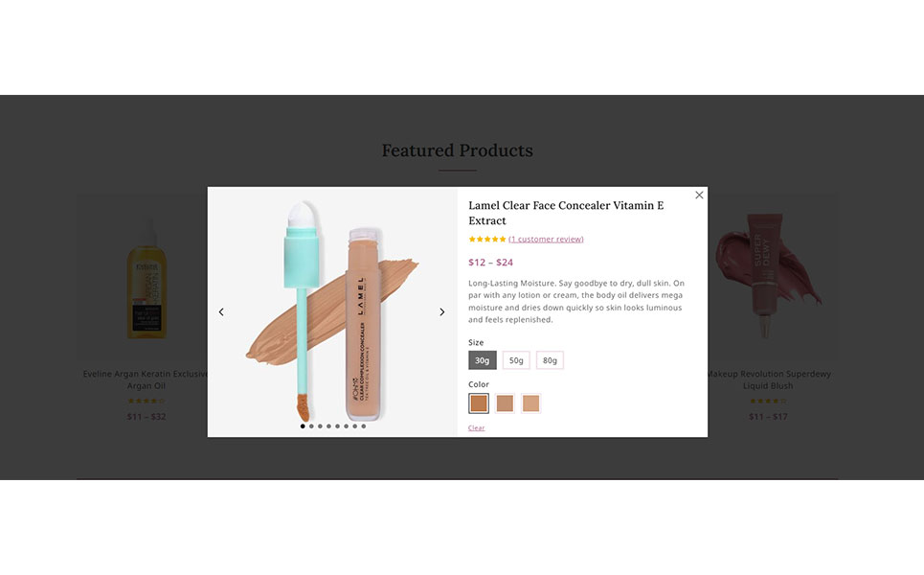Jump to the first carousel dot
924x575 pixels.
(303, 425)
